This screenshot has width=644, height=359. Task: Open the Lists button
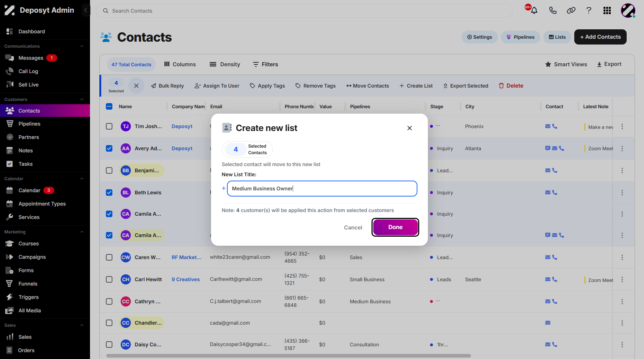pos(557,37)
